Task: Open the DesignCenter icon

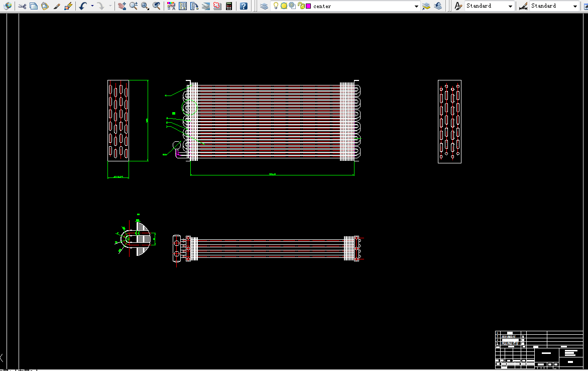Action: coord(183,6)
